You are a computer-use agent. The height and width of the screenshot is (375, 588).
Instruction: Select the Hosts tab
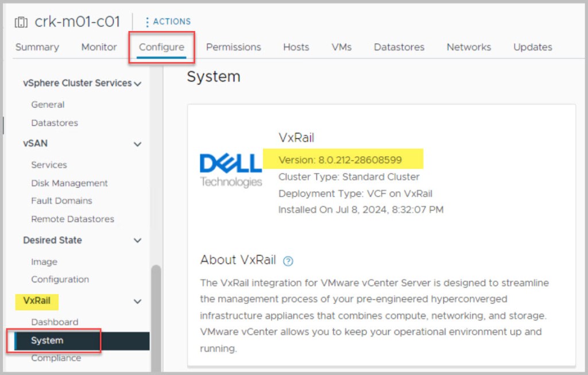296,47
